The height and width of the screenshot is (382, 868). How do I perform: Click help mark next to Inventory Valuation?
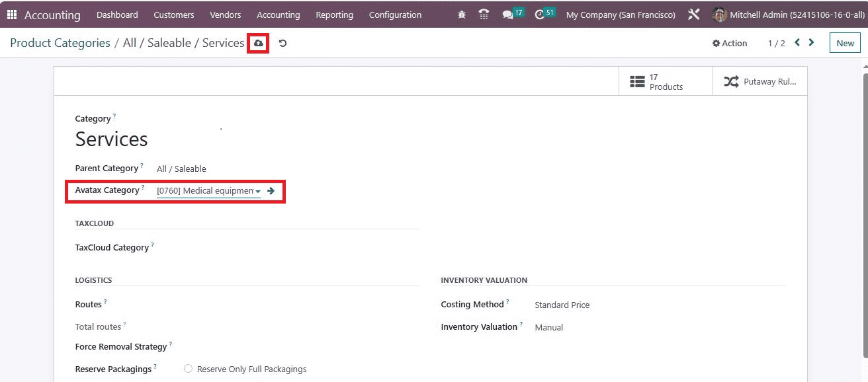click(x=521, y=324)
